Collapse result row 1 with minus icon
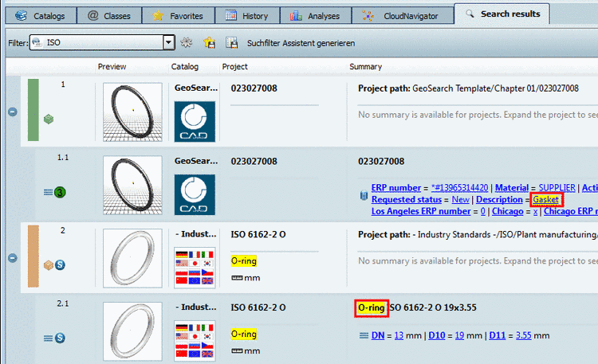 [13, 112]
